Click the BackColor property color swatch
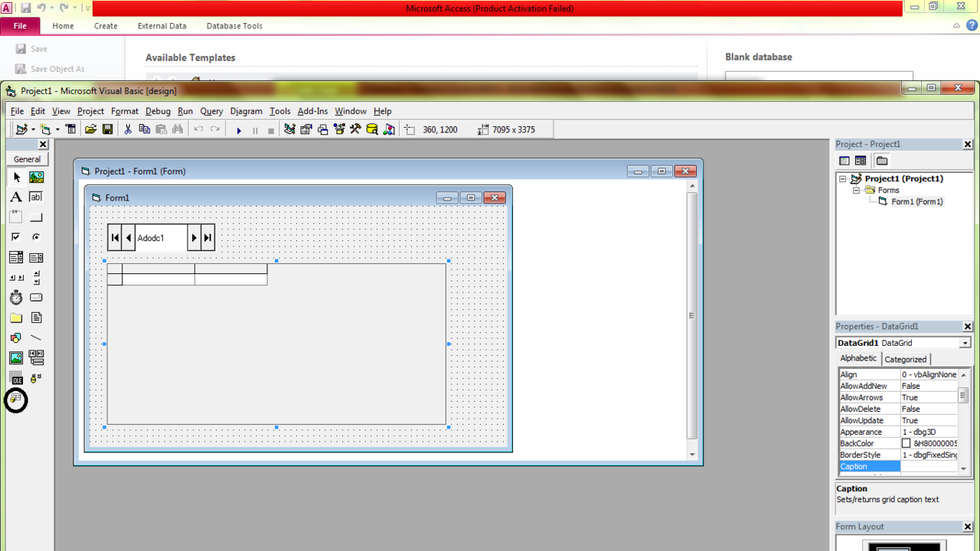The height and width of the screenshot is (551, 980). pyautogui.click(x=906, y=443)
